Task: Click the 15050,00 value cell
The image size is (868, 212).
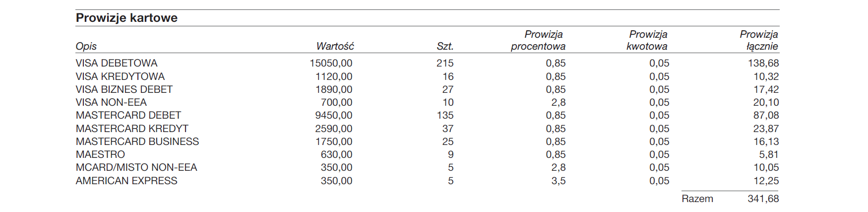Action: tap(331, 63)
